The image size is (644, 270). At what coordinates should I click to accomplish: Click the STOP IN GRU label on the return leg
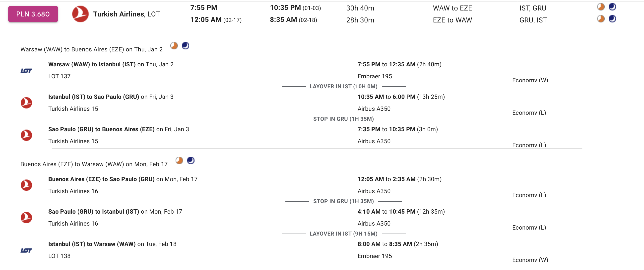tap(343, 201)
